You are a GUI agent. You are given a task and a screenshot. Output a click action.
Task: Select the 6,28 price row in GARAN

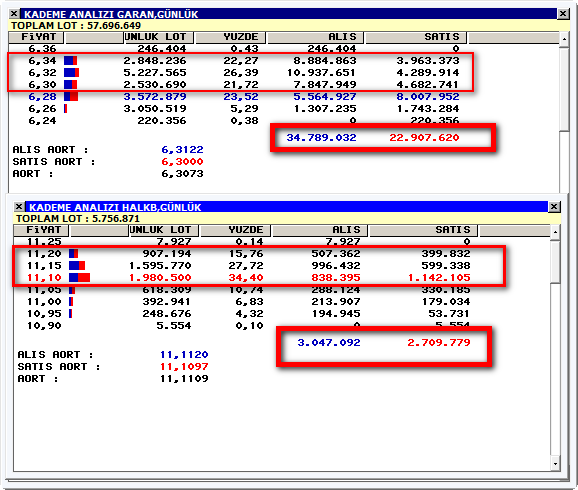pyautogui.click(x=244, y=97)
